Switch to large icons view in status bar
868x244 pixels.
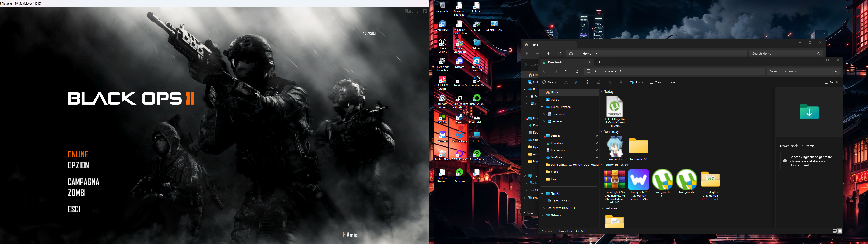tap(840, 231)
